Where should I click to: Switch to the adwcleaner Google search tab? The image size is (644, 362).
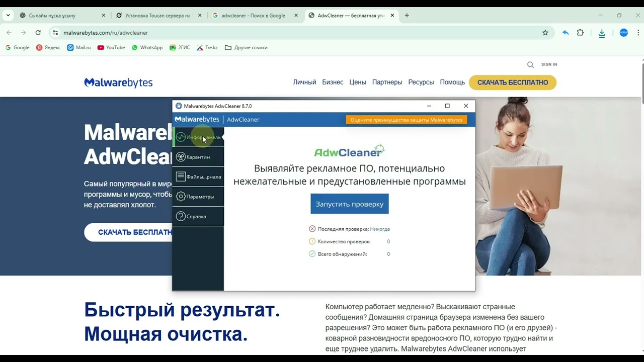[255, 16]
